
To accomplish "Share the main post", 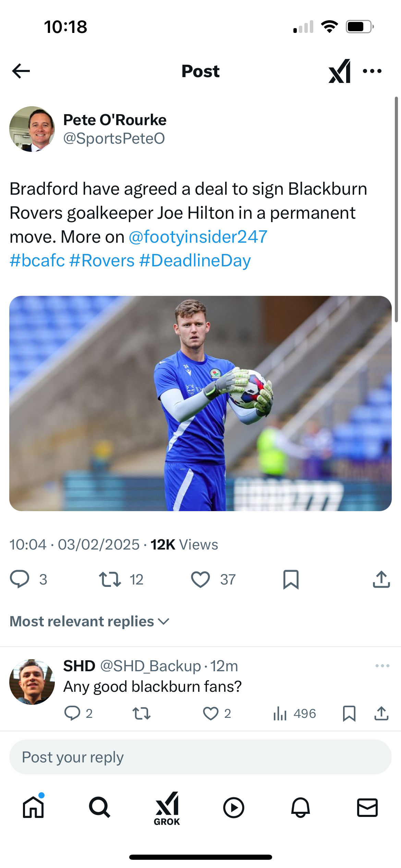I will 381,579.
